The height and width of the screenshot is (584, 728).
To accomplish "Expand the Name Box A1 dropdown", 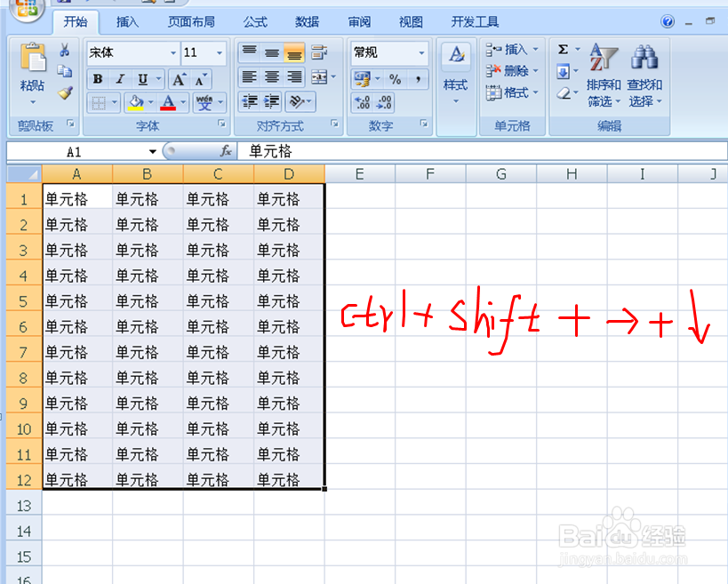I will (152, 151).
